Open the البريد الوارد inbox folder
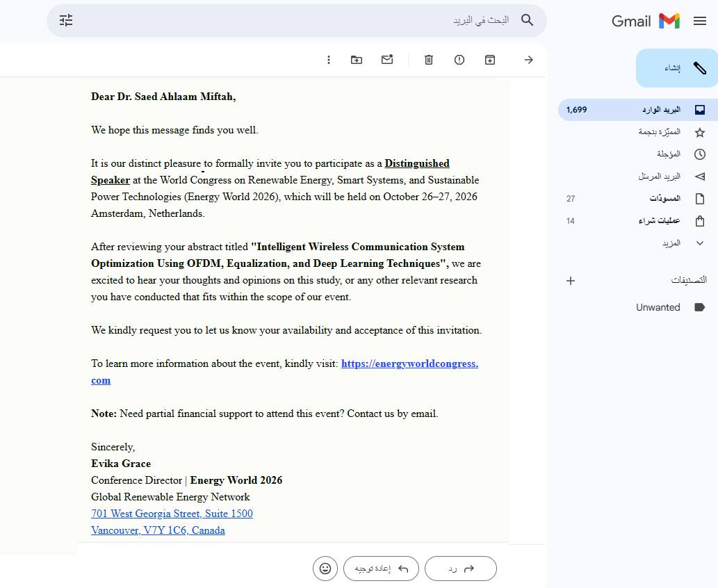The image size is (718, 588). (x=660, y=110)
